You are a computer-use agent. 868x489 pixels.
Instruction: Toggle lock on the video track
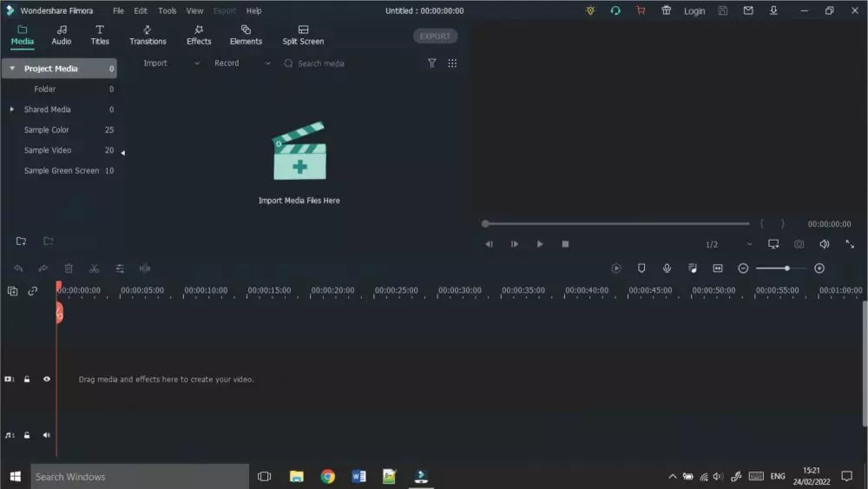(x=28, y=379)
